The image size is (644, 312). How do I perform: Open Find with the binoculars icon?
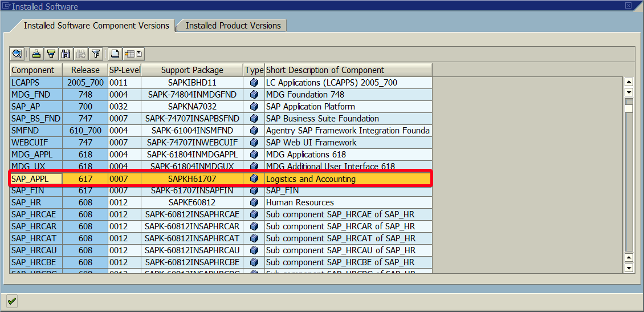pos(66,54)
